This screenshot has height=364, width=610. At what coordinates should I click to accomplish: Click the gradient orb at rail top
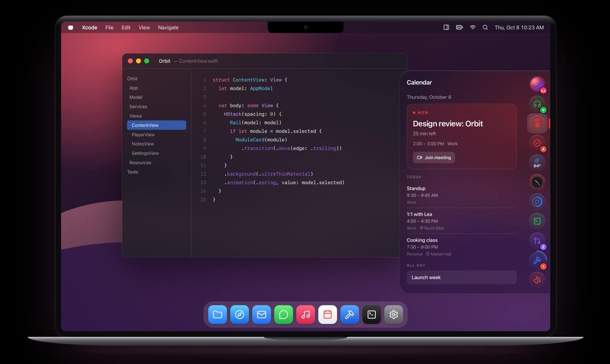[537, 85]
